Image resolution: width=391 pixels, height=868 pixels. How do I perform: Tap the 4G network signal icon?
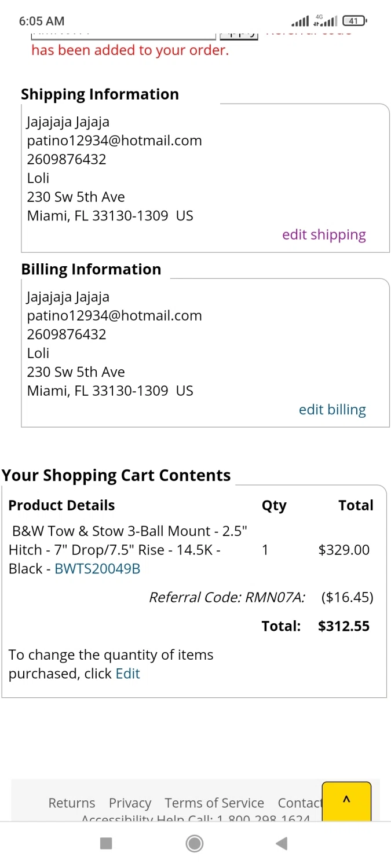(325, 21)
